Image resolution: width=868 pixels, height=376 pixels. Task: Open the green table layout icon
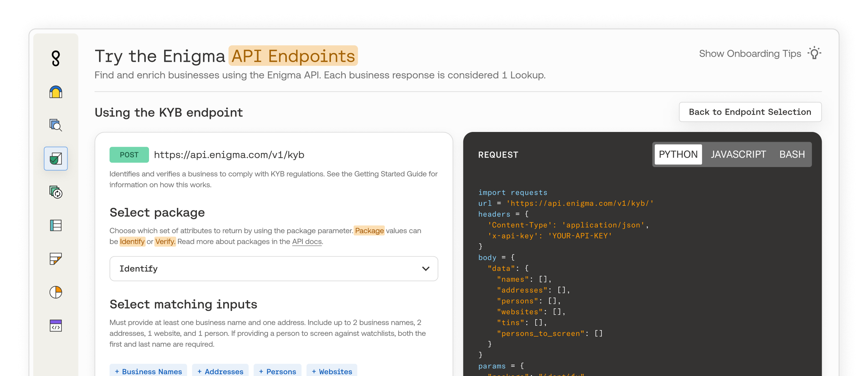point(56,225)
